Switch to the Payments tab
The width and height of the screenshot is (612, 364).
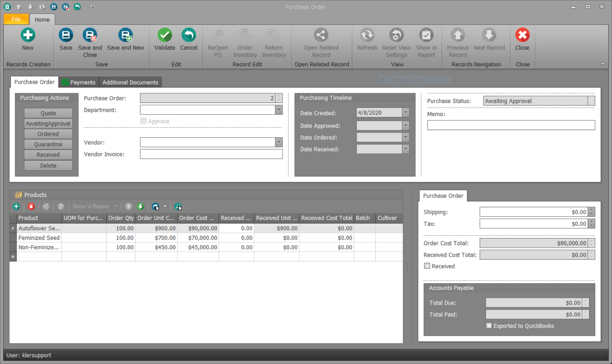(x=79, y=82)
